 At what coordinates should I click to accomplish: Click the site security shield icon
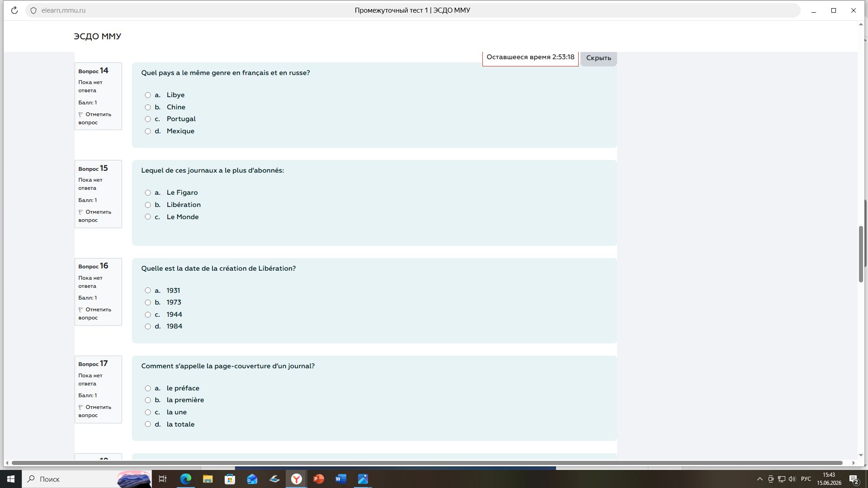tap(33, 10)
